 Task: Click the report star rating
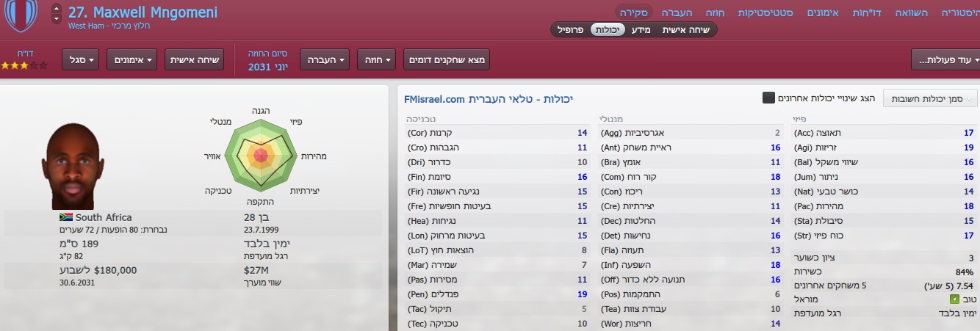click(24, 65)
